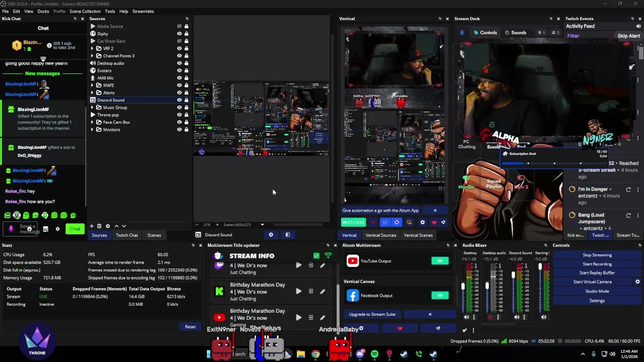This screenshot has height=362, width=644.
Task: Toggle the green Stream Info checkbox
Action: (316, 256)
